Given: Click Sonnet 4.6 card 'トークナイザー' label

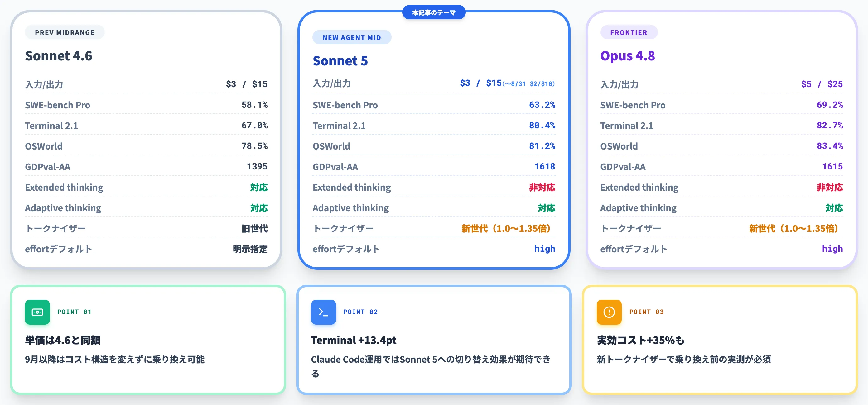Looking at the screenshot, I should 55,229.
